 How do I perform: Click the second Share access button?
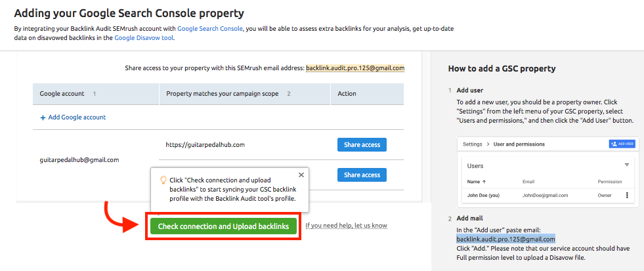point(362,175)
